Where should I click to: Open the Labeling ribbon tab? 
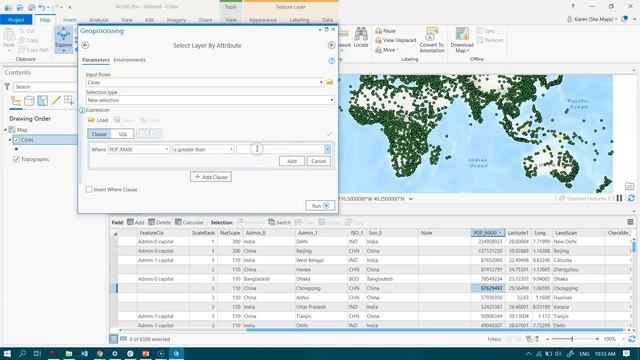[299, 20]
